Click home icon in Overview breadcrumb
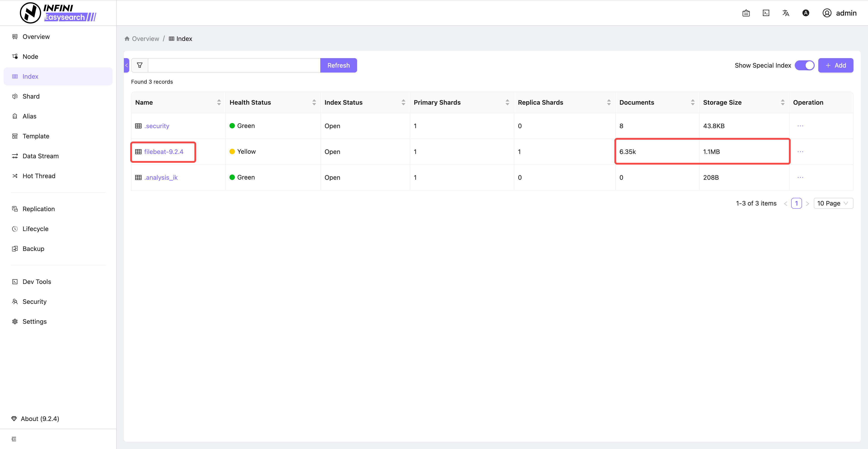This screenshot has width=868, height=449. [127, 39]
